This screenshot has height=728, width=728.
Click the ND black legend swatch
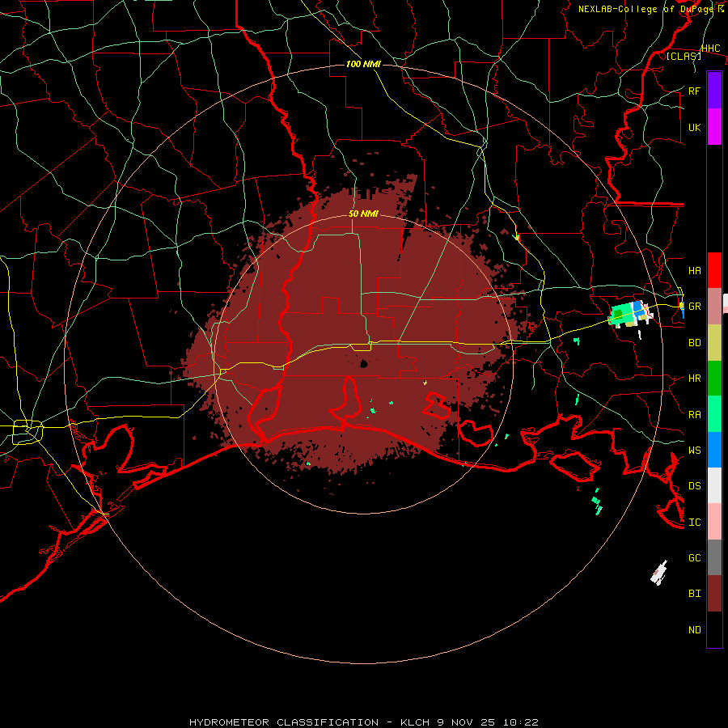point(714,629)
